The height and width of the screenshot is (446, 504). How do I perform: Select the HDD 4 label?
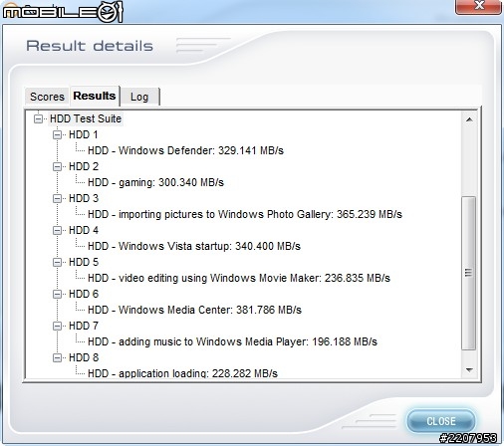pyautogui.click(x=84, y=230)
